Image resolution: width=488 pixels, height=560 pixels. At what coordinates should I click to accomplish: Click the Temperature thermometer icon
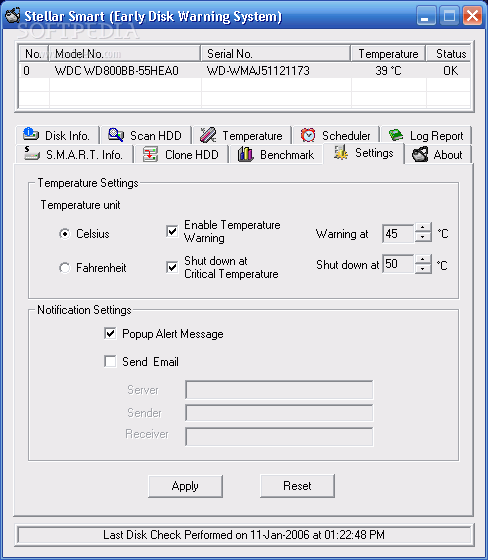point(208,135)
